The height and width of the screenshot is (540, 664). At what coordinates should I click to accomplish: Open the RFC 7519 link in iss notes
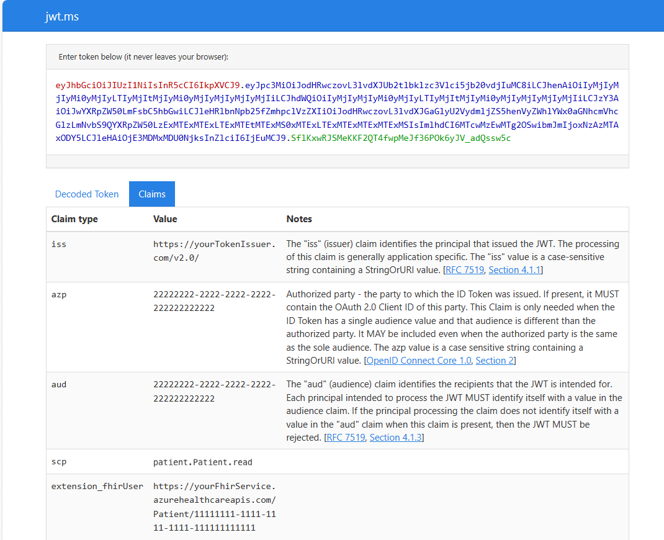click(464, 270)
